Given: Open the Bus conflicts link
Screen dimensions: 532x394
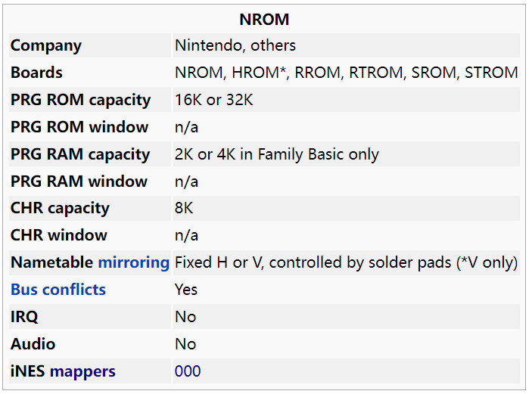Looking at the screenshot, I should [x=58, y=290].
